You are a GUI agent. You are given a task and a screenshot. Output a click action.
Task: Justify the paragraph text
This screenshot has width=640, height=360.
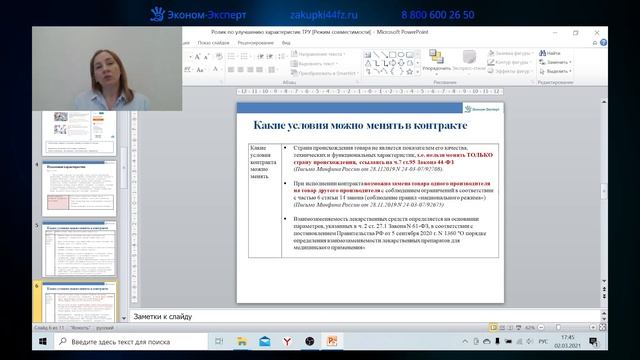[x=259, y=70]
